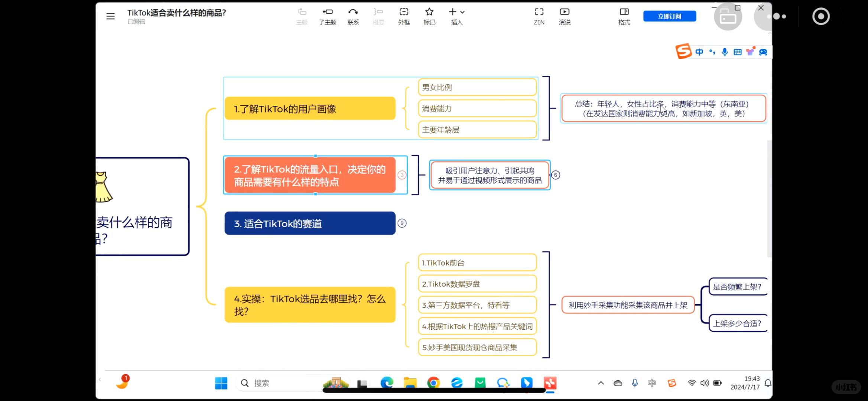Select the 2.Tiktok数据罗盘 subtopic
Image resolution: width=868 pixels, height=401 pixels.
(x=477, y=284)
